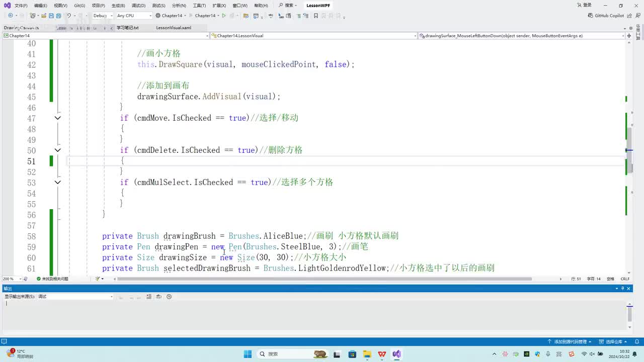Click the navigate backward toolbar icon
The width and height of the screenshot is (644, 362).
[x=10, y=16]
